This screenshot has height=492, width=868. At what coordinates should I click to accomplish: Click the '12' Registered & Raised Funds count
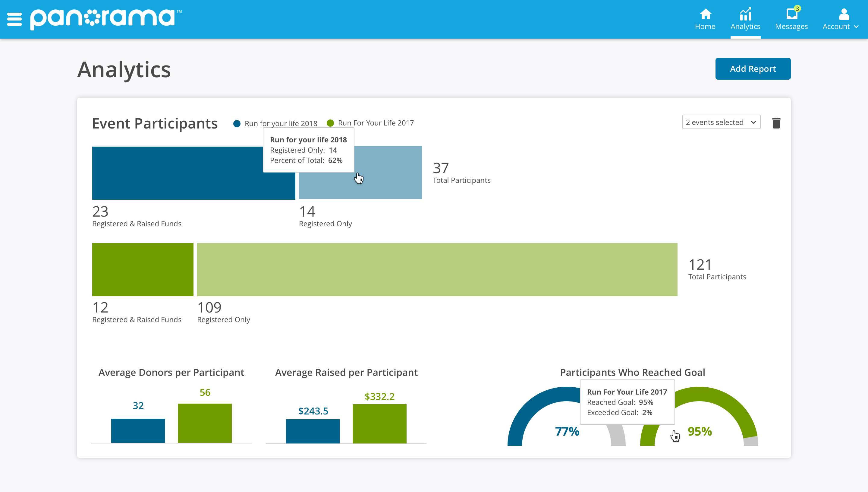pyautogui.click(x=100, y=307)
